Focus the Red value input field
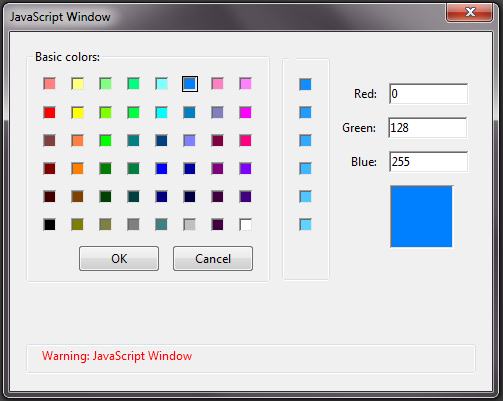503x401 pixels. [x=428, y=94]
